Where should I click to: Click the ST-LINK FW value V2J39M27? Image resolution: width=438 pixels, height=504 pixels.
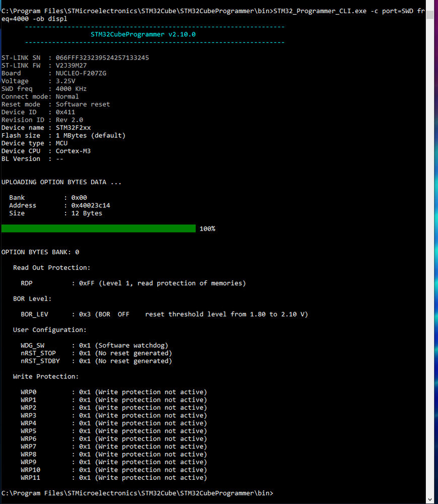(71, 66)
